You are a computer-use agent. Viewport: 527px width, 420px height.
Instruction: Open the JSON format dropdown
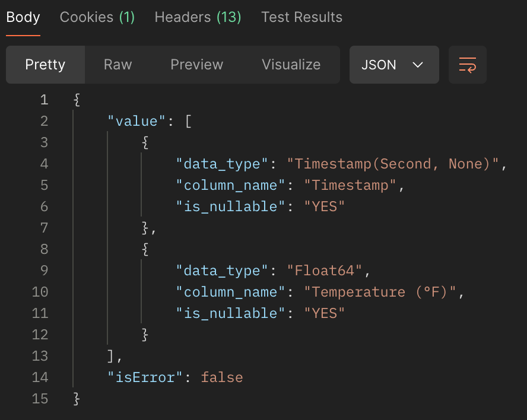click(x=393, y=65)
